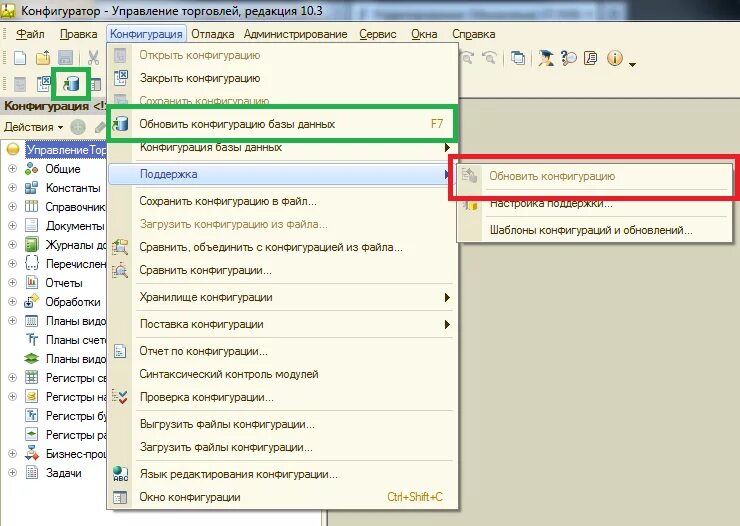Choose Настройка поддержки... in submenu

tap(595, 205)
